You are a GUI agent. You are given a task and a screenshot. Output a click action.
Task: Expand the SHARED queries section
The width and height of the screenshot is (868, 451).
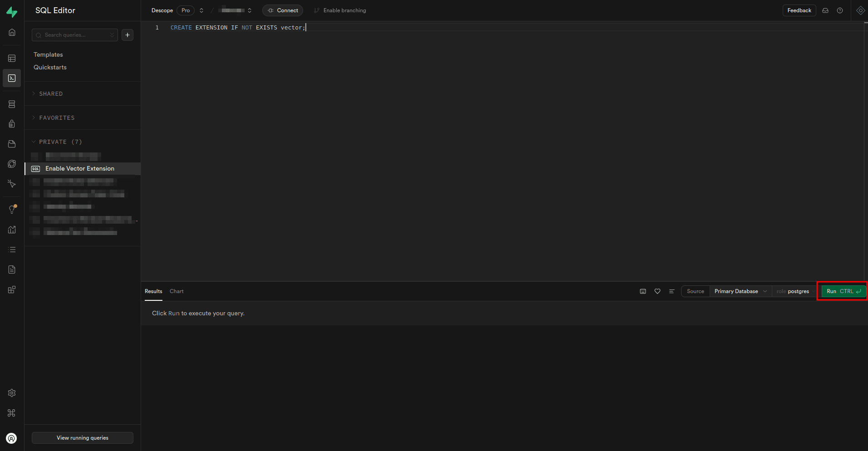[x=51, y=94]
